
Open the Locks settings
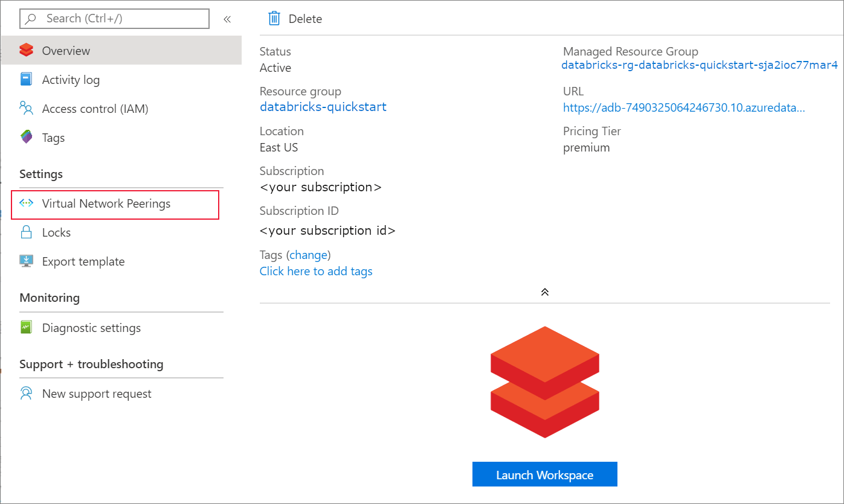[55, 232]
